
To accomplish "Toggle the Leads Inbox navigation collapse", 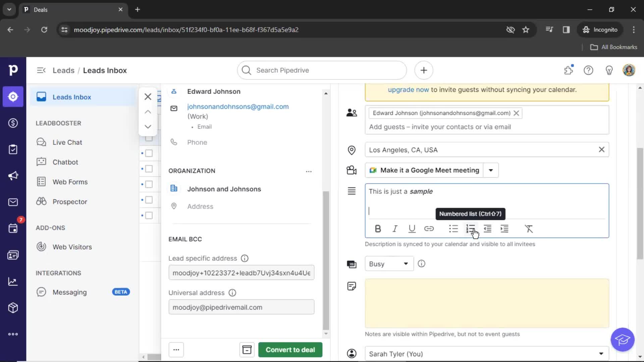I will (41, 70).
